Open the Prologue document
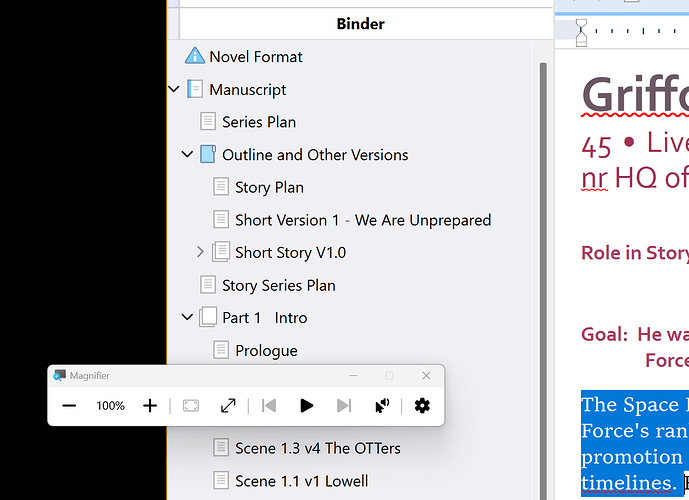Image resolution: width=689 pixels, height=500 pixels. 266,350
